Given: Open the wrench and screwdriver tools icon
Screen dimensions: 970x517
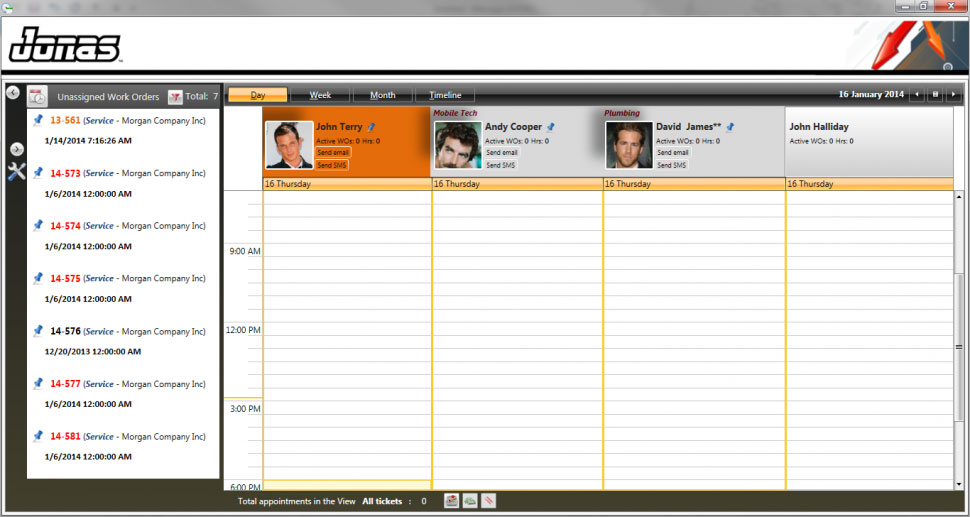Looking at the screenshot, I should [x=16, y=171].
